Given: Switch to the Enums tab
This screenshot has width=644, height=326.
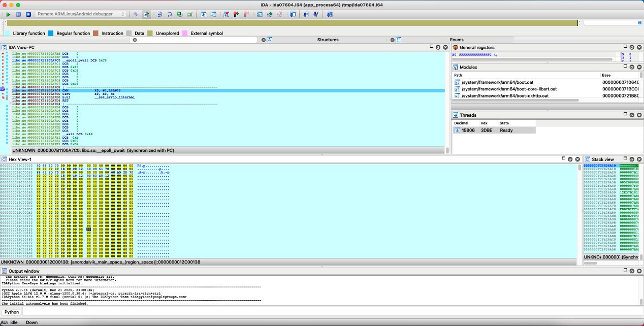Looking at the screenshot, I should [x=456, y=40].
